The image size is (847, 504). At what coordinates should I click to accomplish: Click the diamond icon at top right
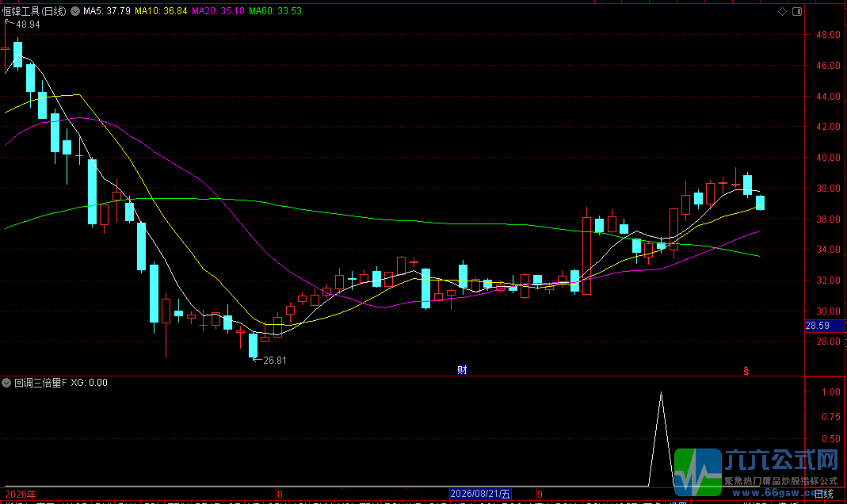pyautogui.click(x=782, y=11)
